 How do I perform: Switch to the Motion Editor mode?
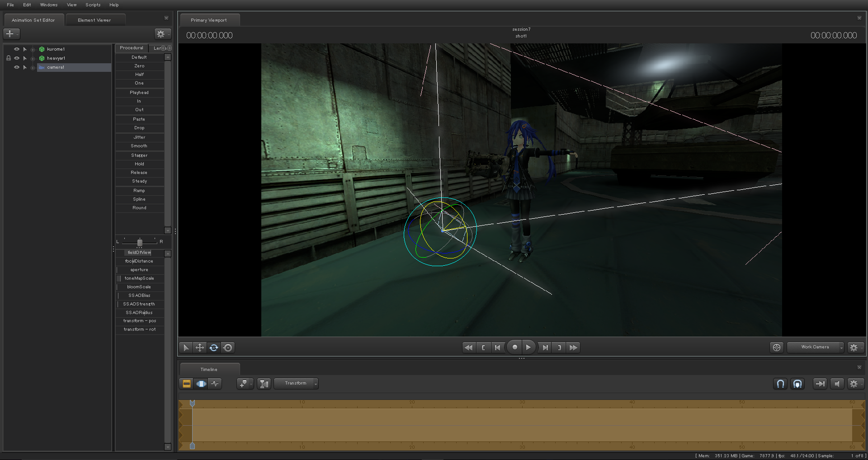tap(201, 384)
